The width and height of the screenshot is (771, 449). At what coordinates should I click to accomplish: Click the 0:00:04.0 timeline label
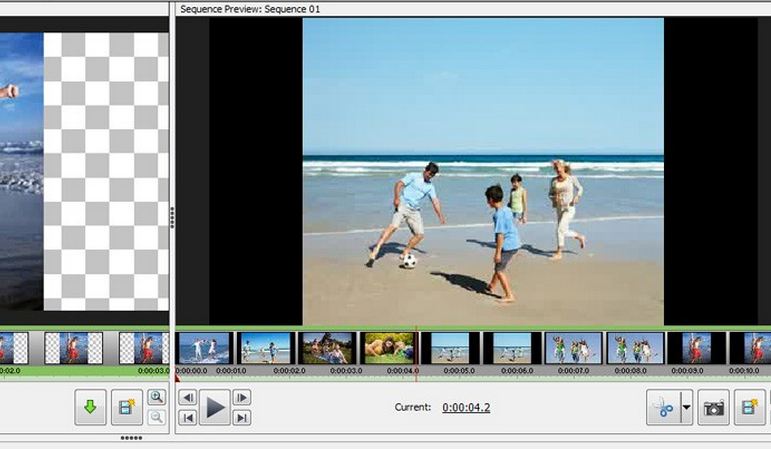click(x=403, y=370)
